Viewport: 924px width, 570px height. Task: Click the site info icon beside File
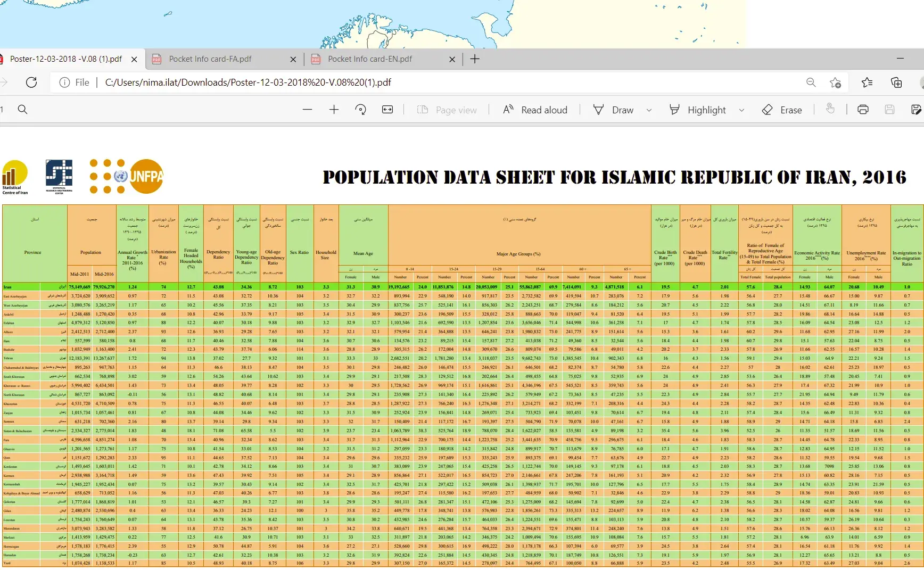(64, 82)
